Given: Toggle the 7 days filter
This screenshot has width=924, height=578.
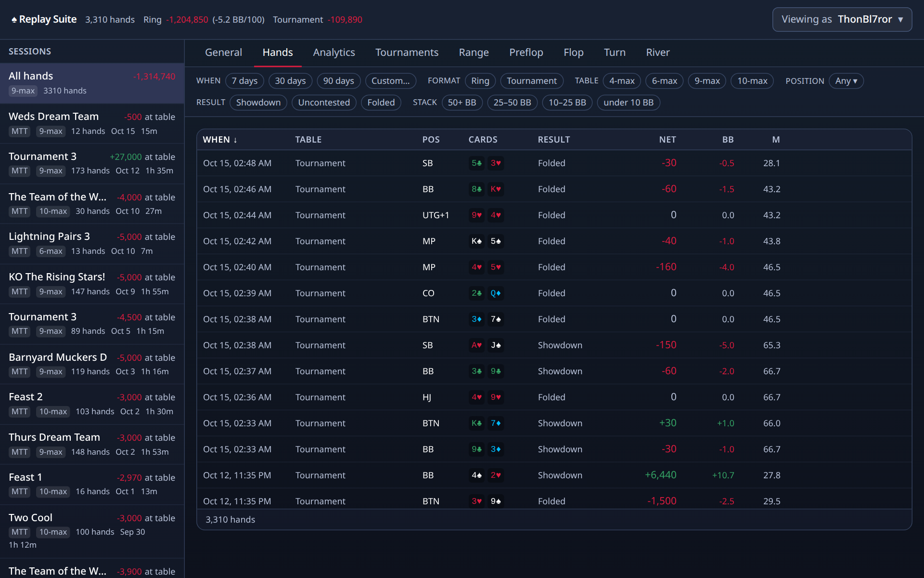Looking at the screenshot, I should (x=244, y=81).
